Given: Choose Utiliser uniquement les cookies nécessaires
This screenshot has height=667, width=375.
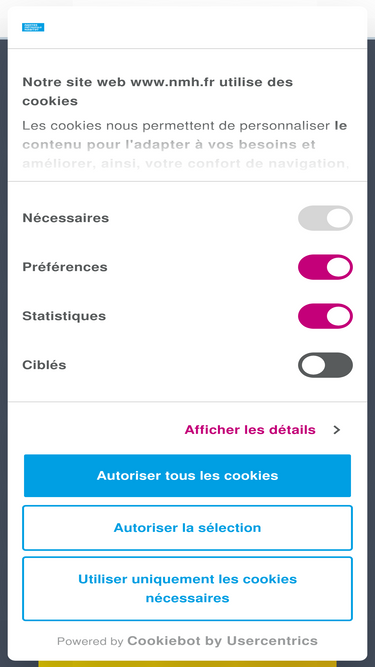Looking at the screenshot, I should point(188,589).
